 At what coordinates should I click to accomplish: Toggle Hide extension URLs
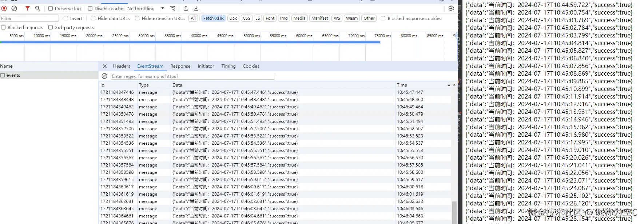tap(137, 18)
